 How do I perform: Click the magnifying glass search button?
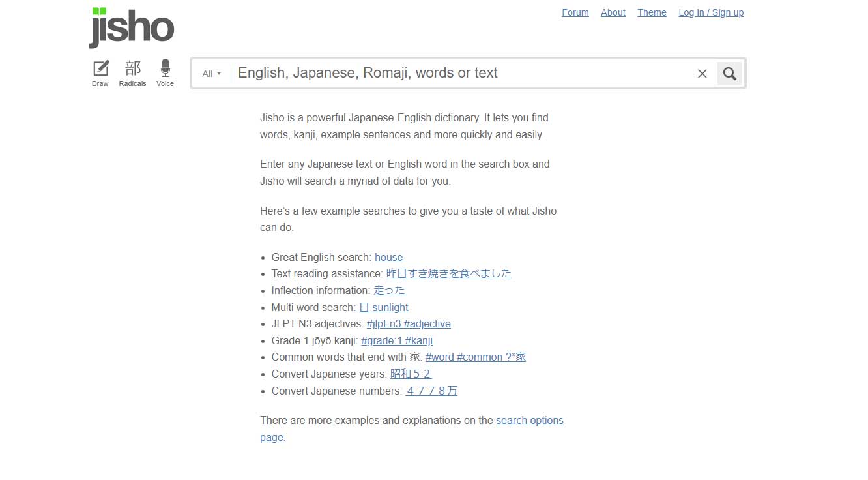click(730, 74)
